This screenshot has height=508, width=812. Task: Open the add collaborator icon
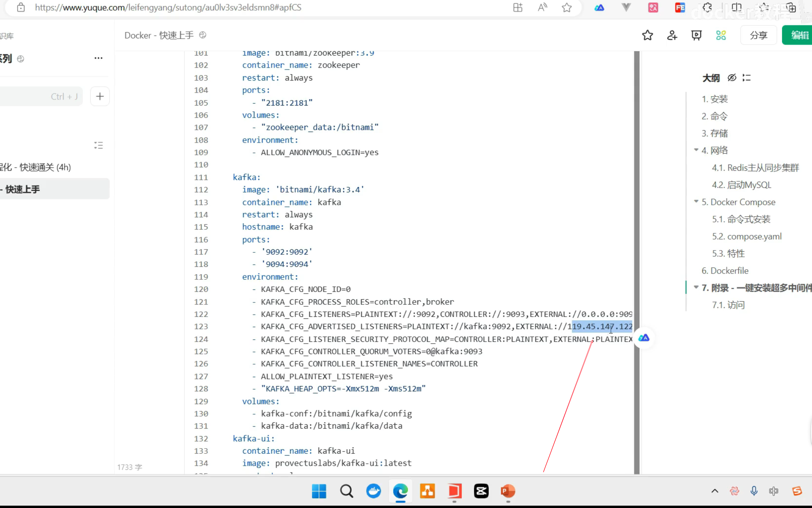672,35
